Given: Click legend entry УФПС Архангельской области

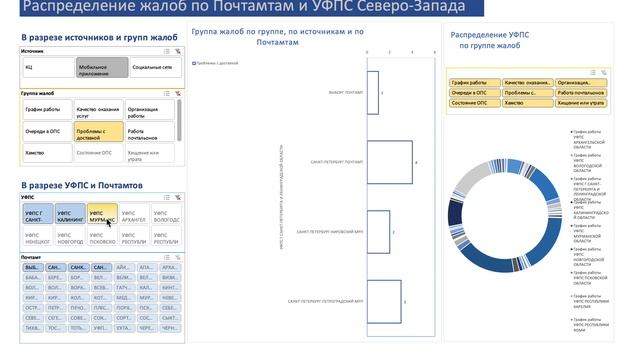Looking at the screenshot, I should tap(588, 140).
